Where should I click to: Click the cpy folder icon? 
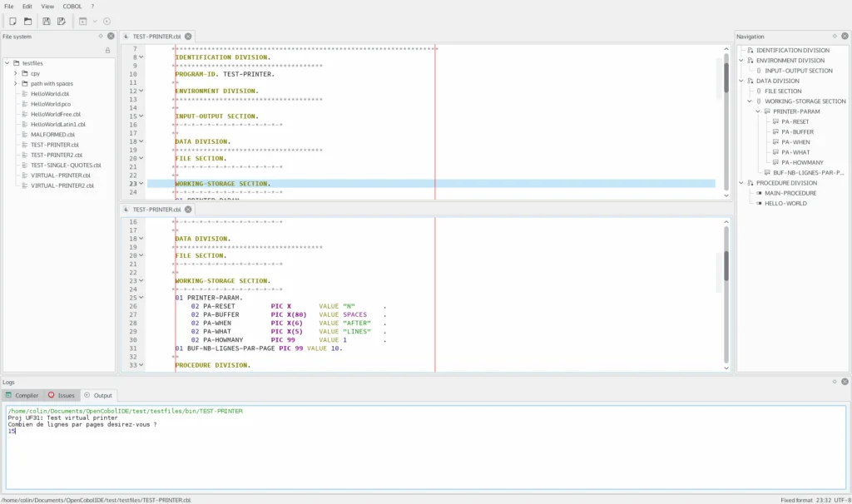(x=24, y=73)
